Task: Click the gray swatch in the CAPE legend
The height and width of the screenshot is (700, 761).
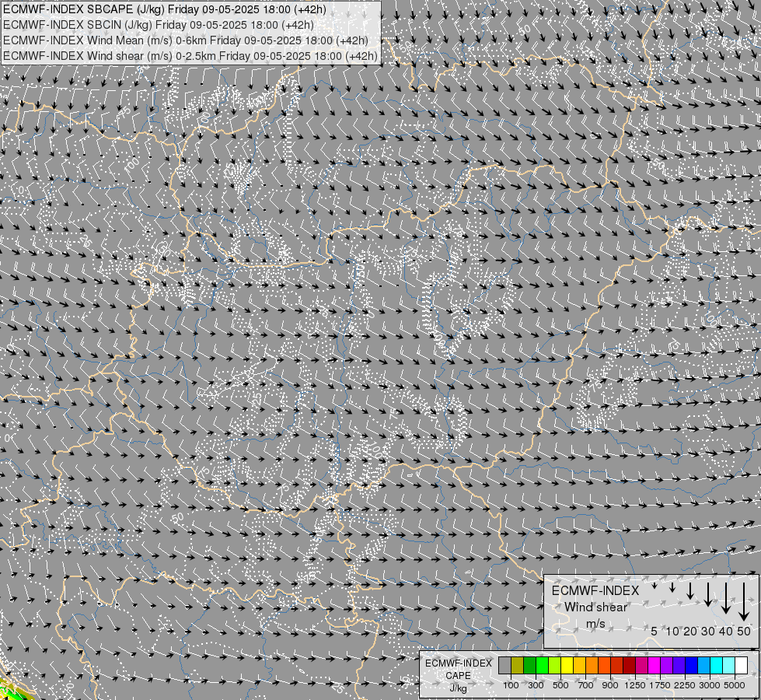Action: click(x=504, y=665)
